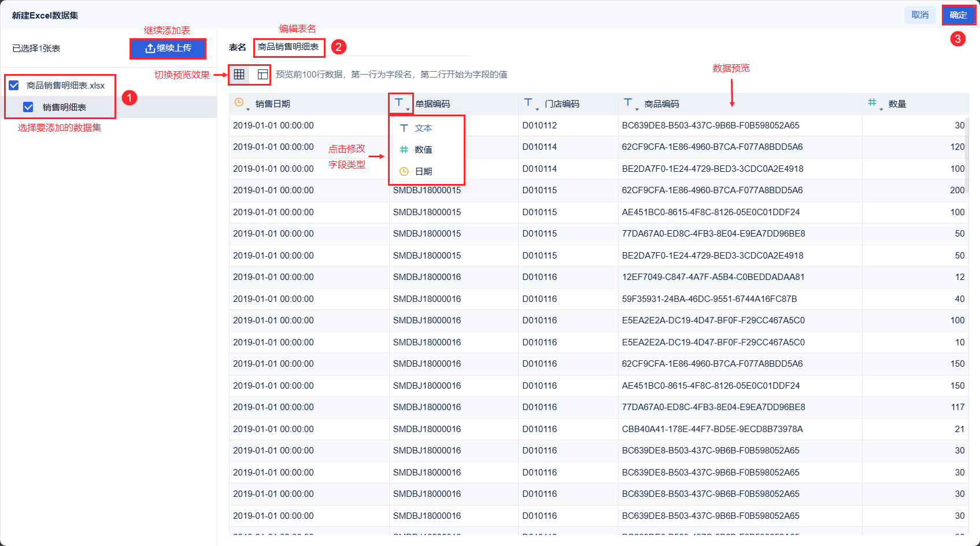Click the quantity cell showing 117
Screen dimensions: 980x546
coord(915,407)
